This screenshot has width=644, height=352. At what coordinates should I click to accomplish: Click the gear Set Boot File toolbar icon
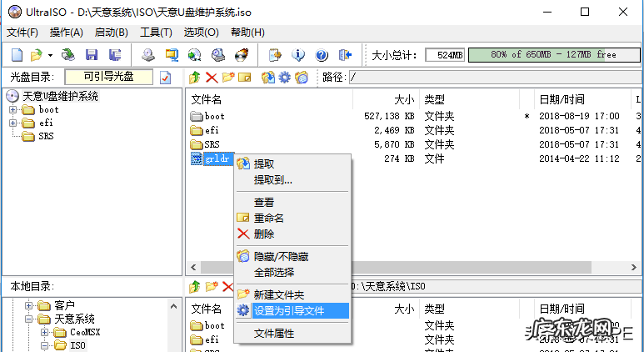pyautogui.click(x=285, y=77)
